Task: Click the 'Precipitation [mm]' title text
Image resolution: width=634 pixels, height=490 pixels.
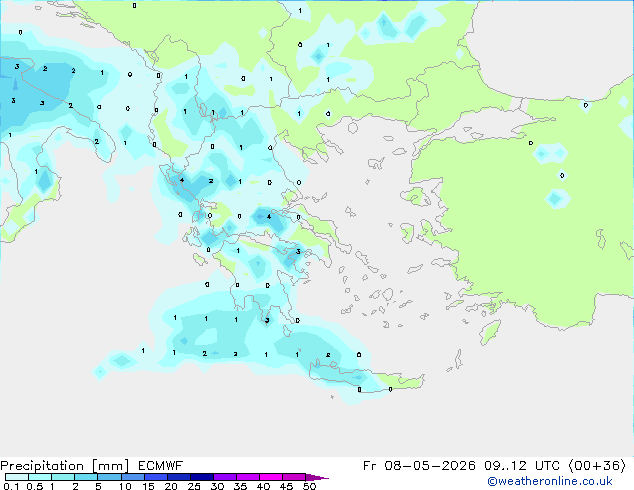Action: (x=65, y=466)
